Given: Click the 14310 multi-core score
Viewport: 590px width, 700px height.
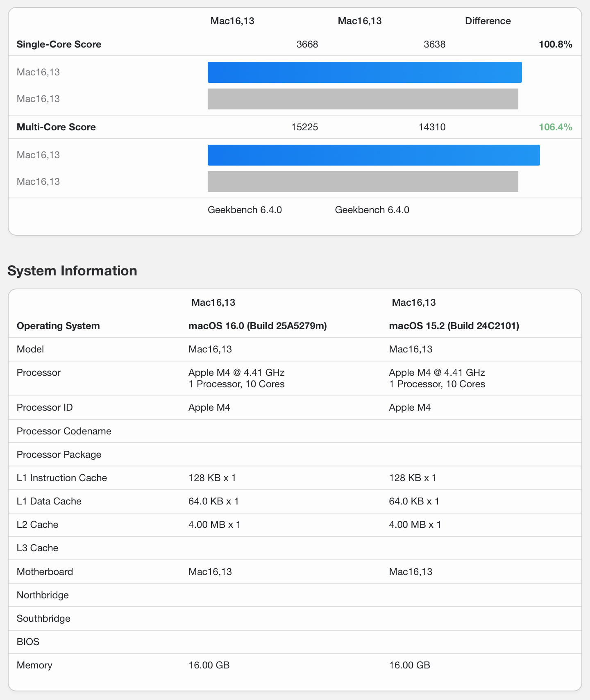Looking at the screenshot, I should tap(432, 127).
